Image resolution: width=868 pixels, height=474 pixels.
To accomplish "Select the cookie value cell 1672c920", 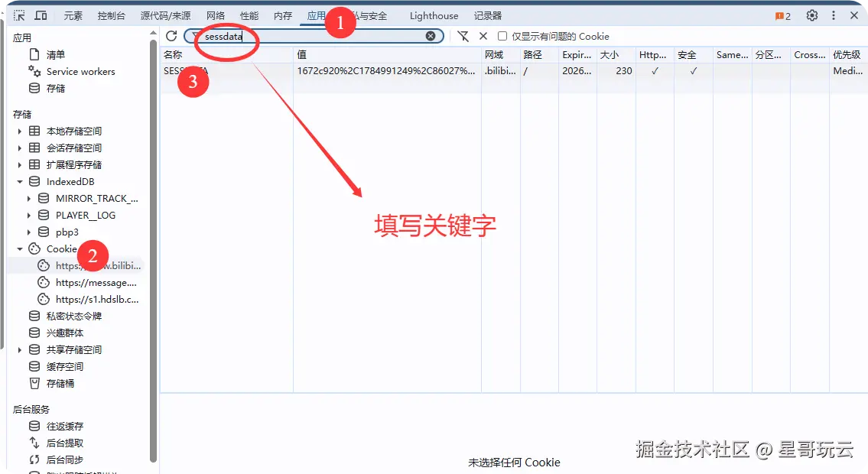I will click(386, 71).
